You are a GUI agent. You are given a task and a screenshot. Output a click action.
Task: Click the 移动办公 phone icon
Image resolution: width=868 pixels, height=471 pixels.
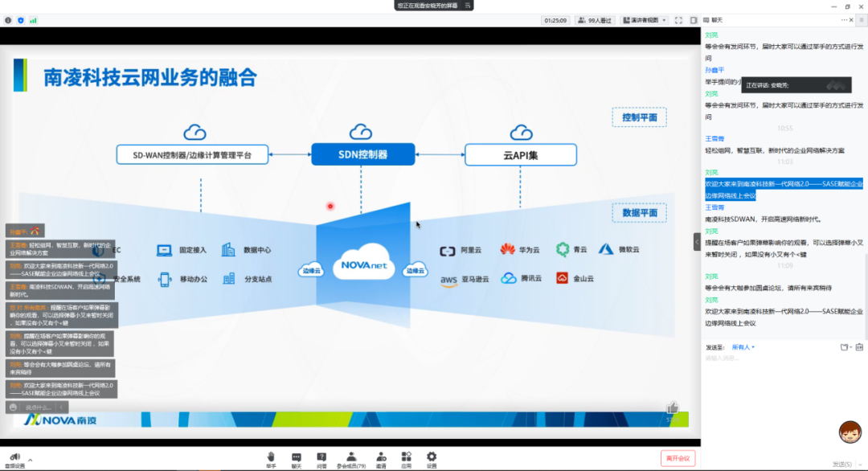coord(165,280)
